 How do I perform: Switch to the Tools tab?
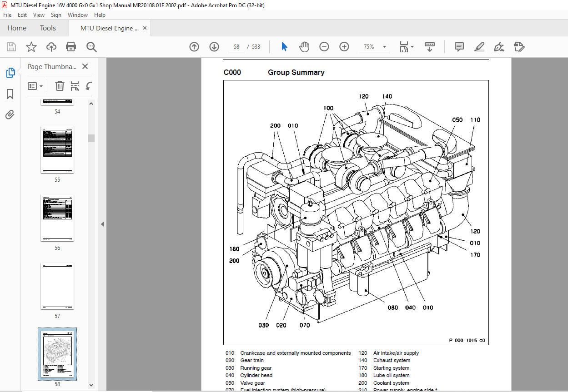coord(48,28)
